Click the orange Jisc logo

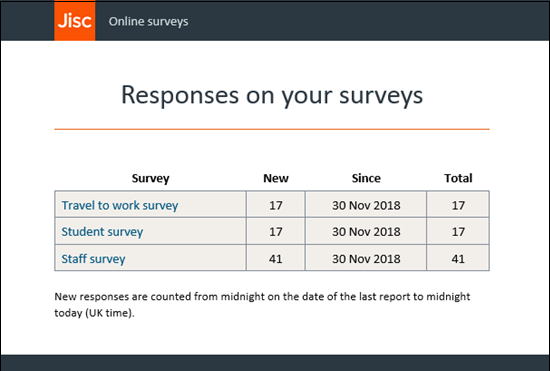[x=74, y=21]
